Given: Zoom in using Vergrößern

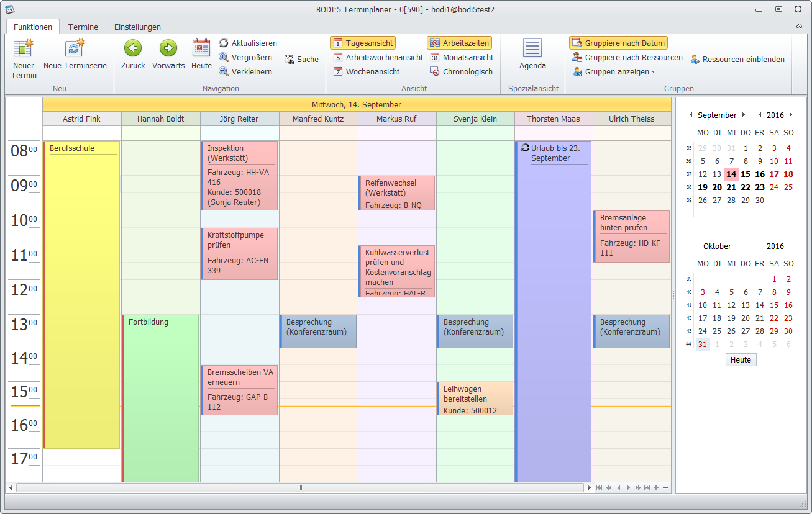Looking at the screenshot, I should click(x=224, y=57).
